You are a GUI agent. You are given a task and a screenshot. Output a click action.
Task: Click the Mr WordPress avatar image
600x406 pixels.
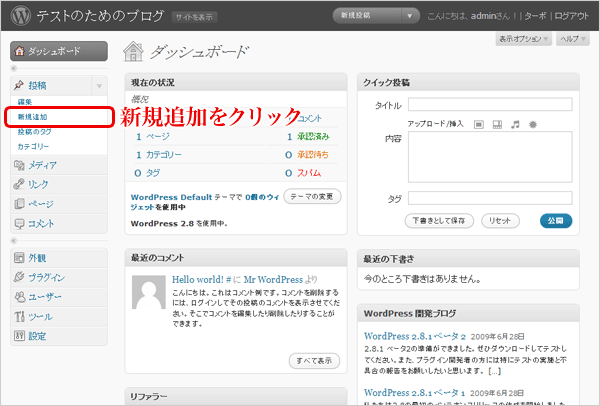pyautogui.click(x=149, y=292)
